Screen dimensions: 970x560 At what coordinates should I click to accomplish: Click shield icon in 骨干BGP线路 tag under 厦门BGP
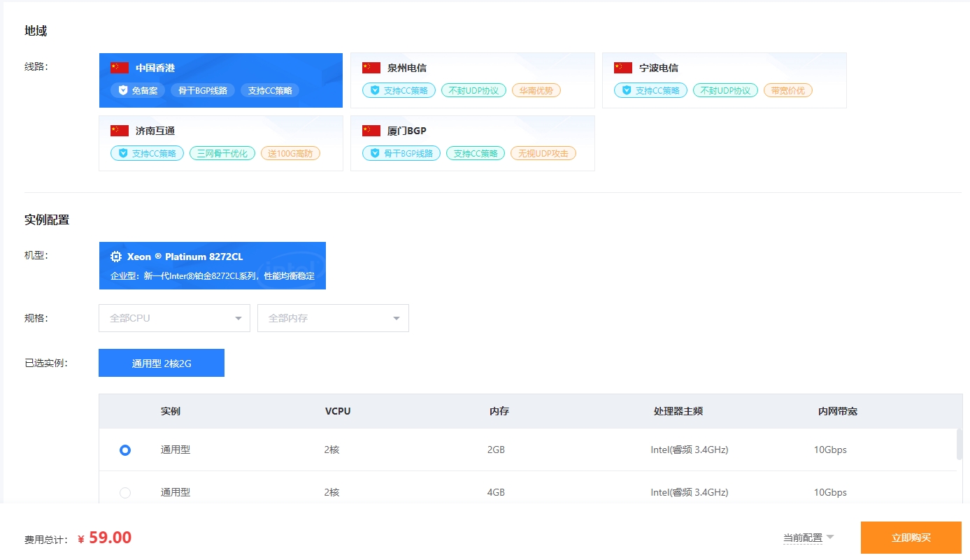click(x=375, y=153)
